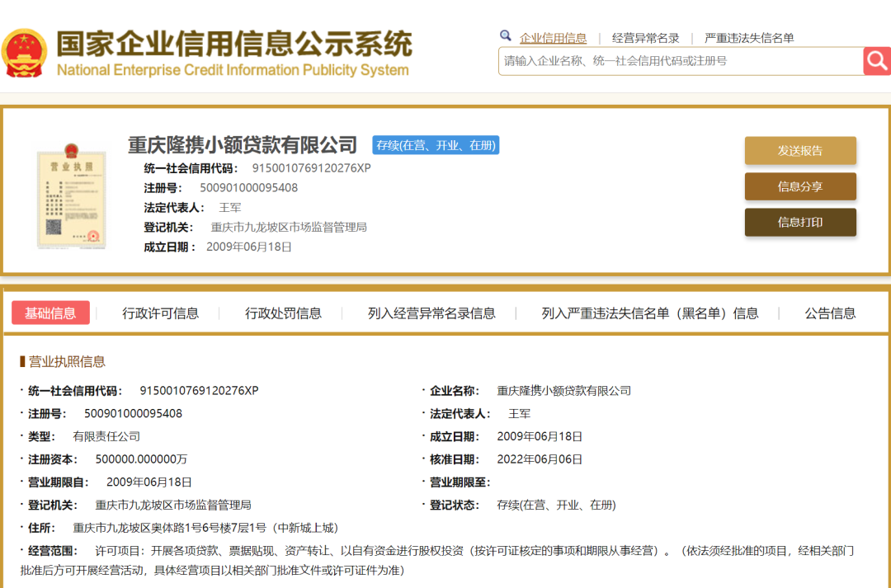Open the 列入经营异常名录信息 tab
This screenshot has width=891, height=588.
[x=431, y=313]
